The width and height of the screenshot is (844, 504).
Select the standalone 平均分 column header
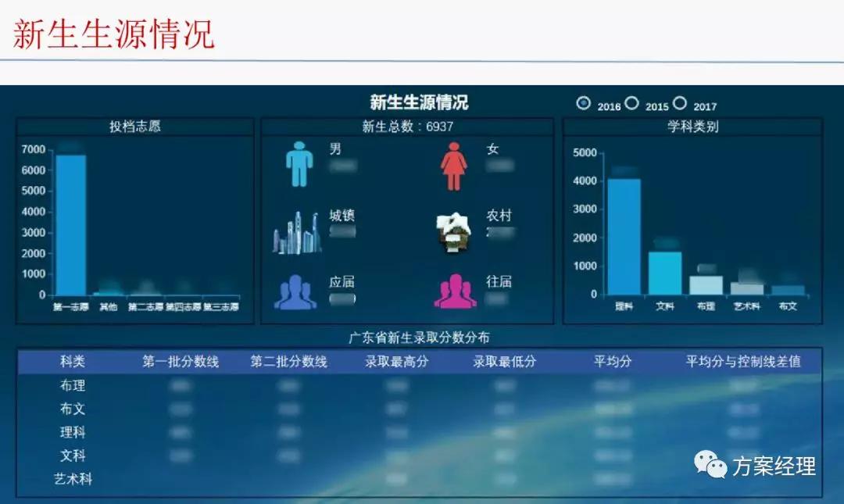[613, 361]
